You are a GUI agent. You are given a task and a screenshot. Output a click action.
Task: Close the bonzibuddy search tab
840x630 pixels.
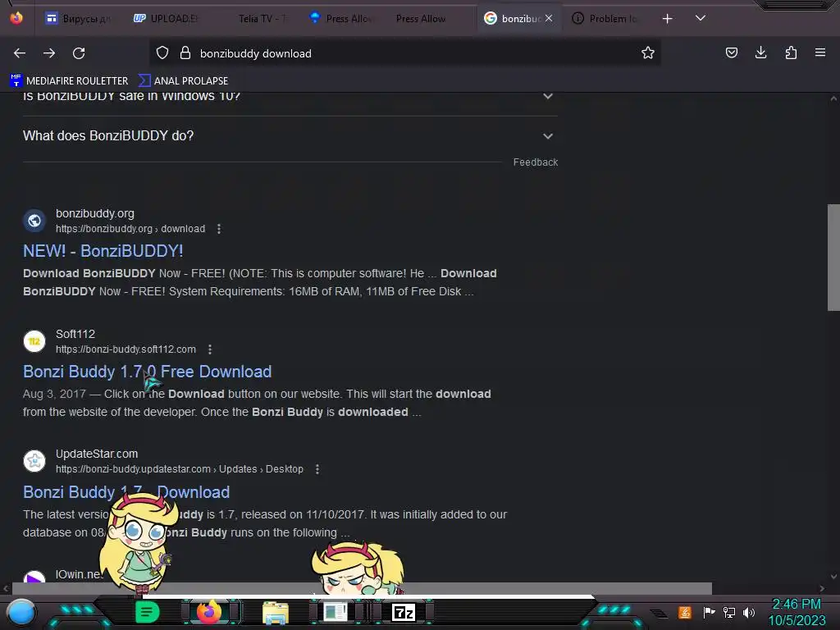click(x=549, y=18)
